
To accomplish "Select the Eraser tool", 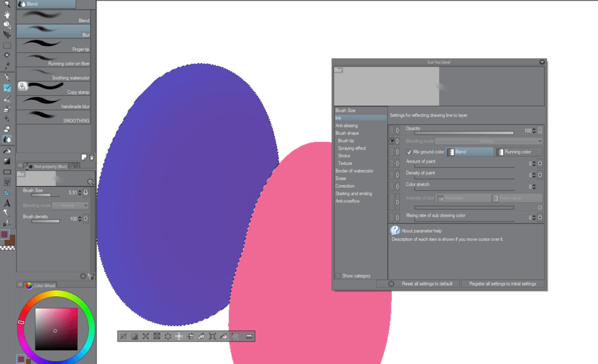I will (x=7, y=129).
